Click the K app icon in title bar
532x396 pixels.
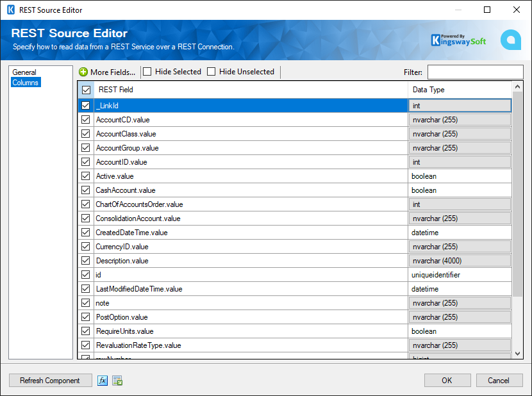(x=11, y=10)
